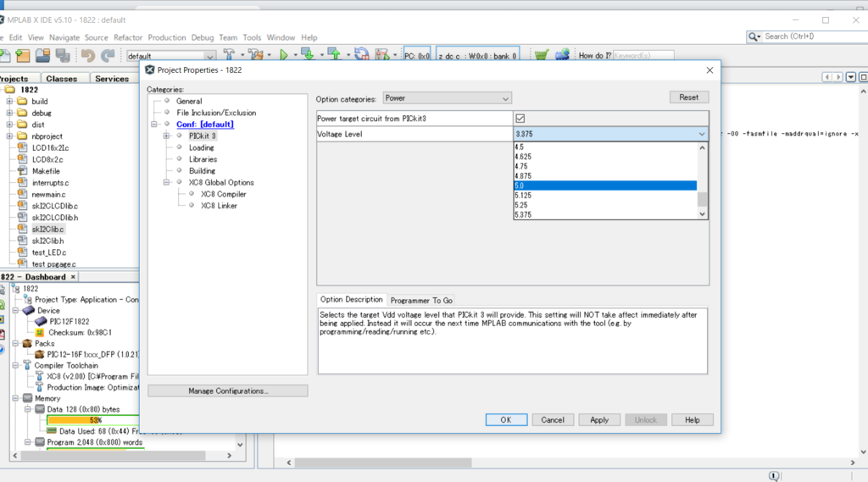Open the Option categories Power dropdown
868x482 pixels.
click(x=447, y=98)
